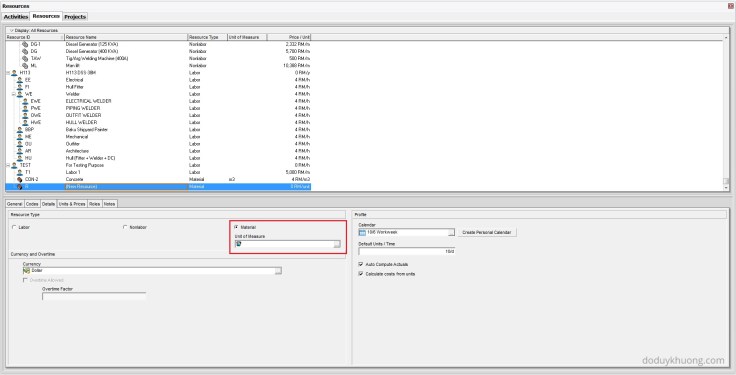Click the HU labor person icon
The image size is (736, 375).
click(20, 158)
